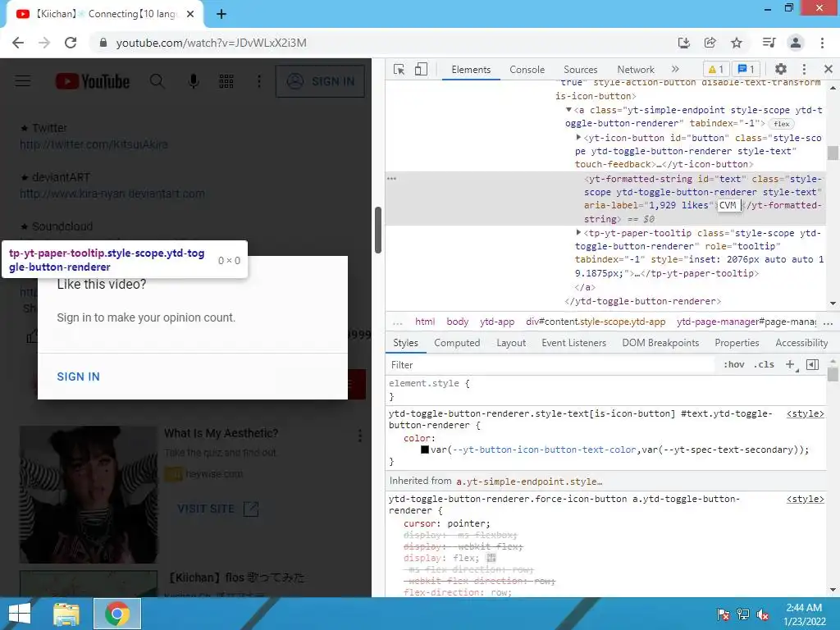This screenshot has height=630, width=840.
Task: Click the What Is My Aesthetic ad thumbnail
Action: click(89, 495)
